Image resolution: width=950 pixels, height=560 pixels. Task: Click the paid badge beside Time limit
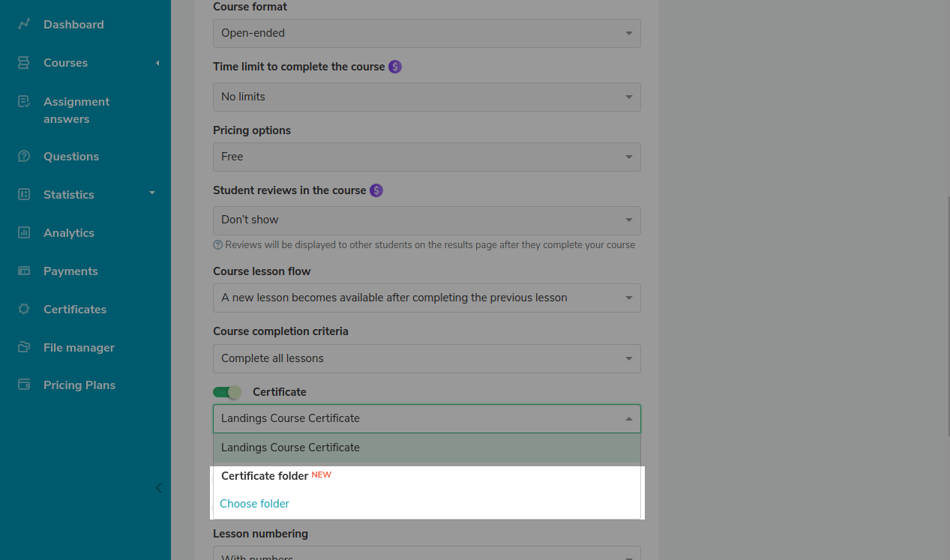(395, 67)
